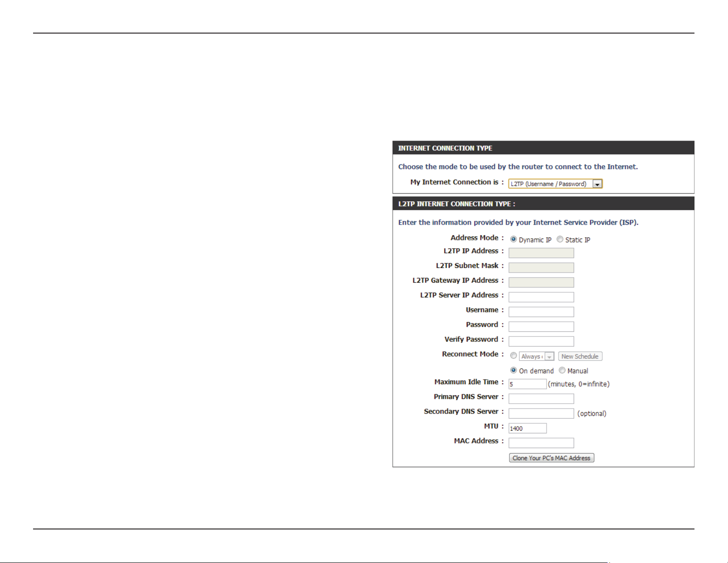
Task: Focus the MAC Address field
Action: (x=541, y=443)
